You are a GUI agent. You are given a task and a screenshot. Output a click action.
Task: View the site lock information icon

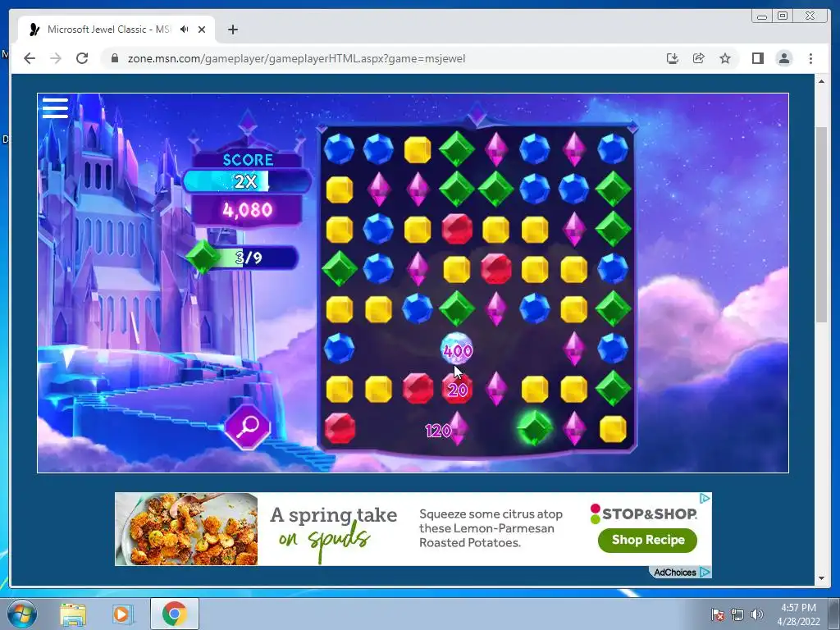coord(114,58)
